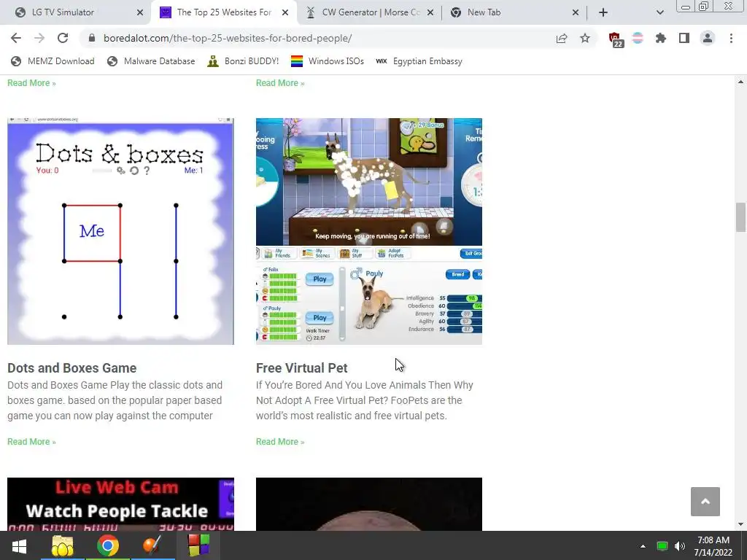Viewport: 747px width, 560px height.
Task: Close the CW Generator tab
Action: (430, 12)
